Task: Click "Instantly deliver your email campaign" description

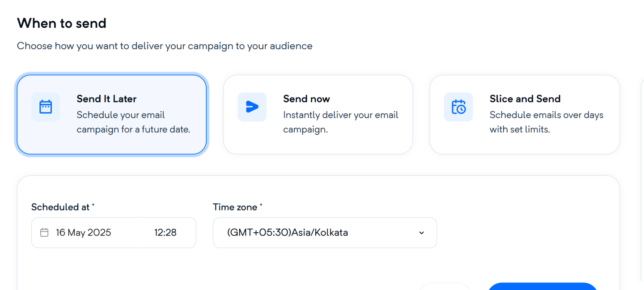Action: click(341, 122)
